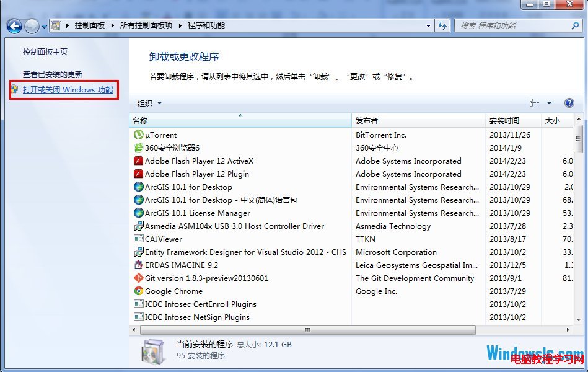
Task: Click 控制面板 breadcrumb
Action: click(x=90, y=25)
